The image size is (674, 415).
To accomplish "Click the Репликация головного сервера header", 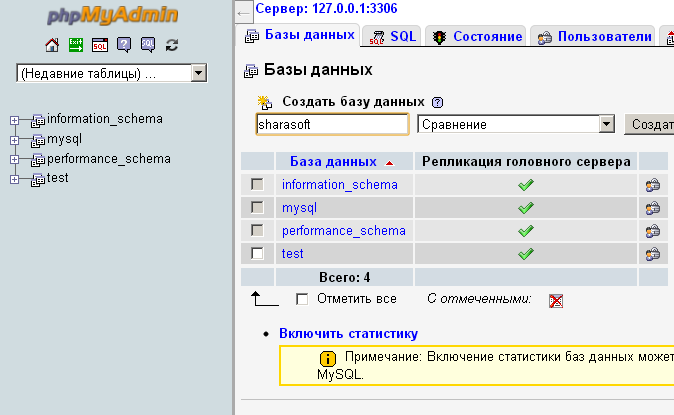I will coord(526,161).
